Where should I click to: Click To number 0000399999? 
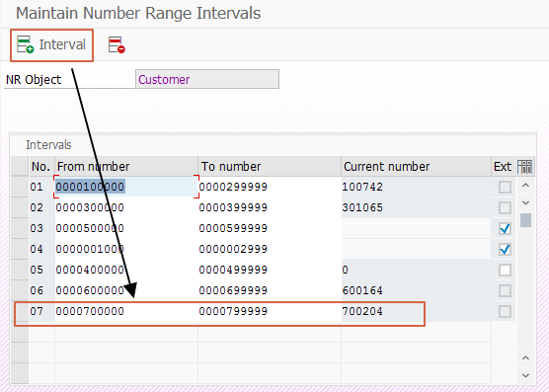[x=270, y=207]
